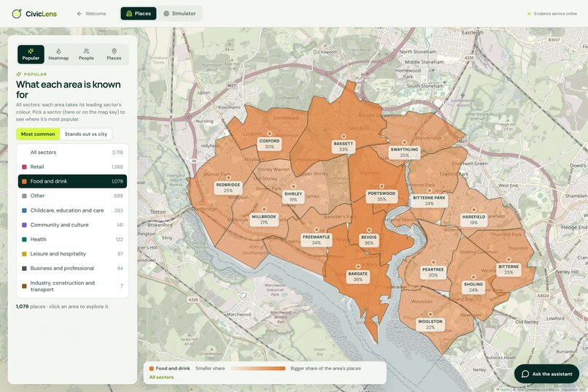Open the Places panel tab with pin icon
The width and height of the screenshot is (588, 392).
click(x=114, y=55)
